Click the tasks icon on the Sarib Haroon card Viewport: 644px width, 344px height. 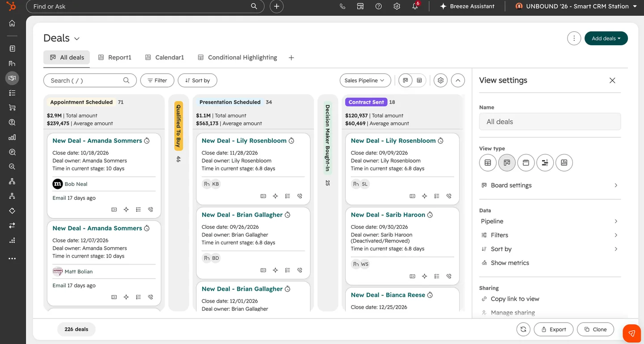point(436,277)
